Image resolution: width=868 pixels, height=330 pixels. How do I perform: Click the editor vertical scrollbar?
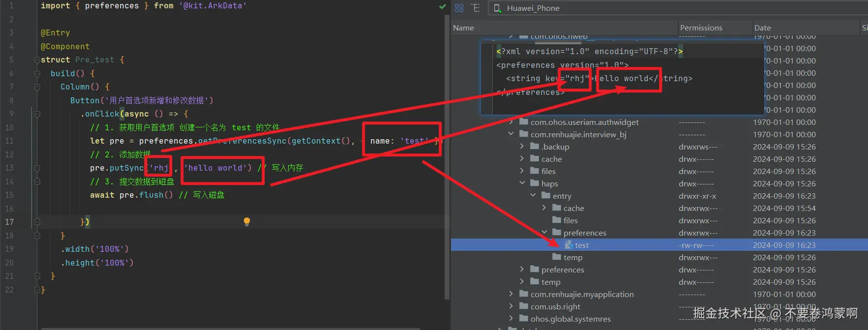pos(447,157)
